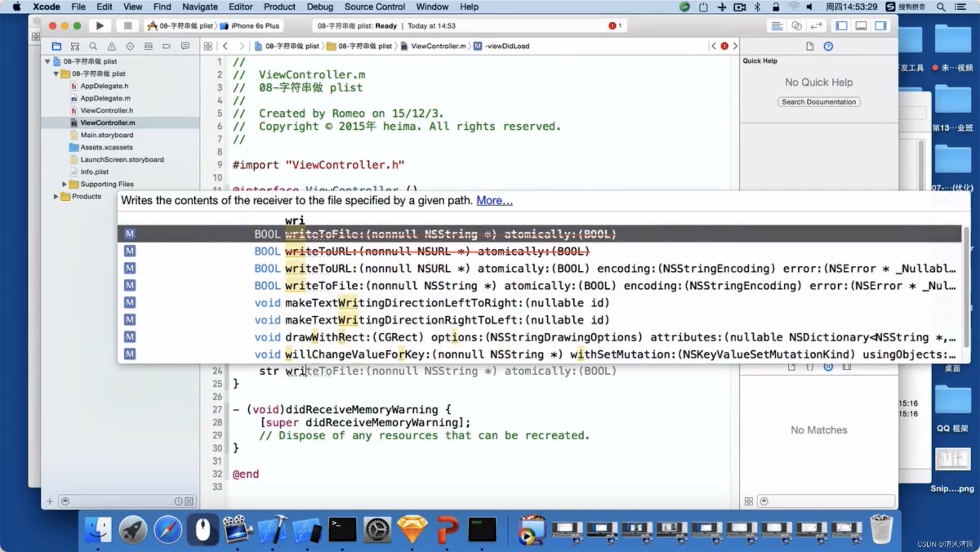The height and width of the screenshot is (552, 980).
Task: Expand the Products group
Action: [x=56, y=196]
